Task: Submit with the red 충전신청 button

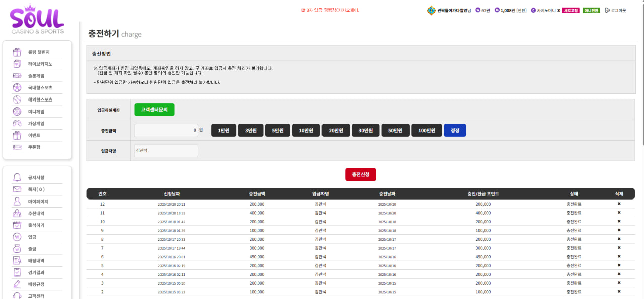Action: pos(360,174)
